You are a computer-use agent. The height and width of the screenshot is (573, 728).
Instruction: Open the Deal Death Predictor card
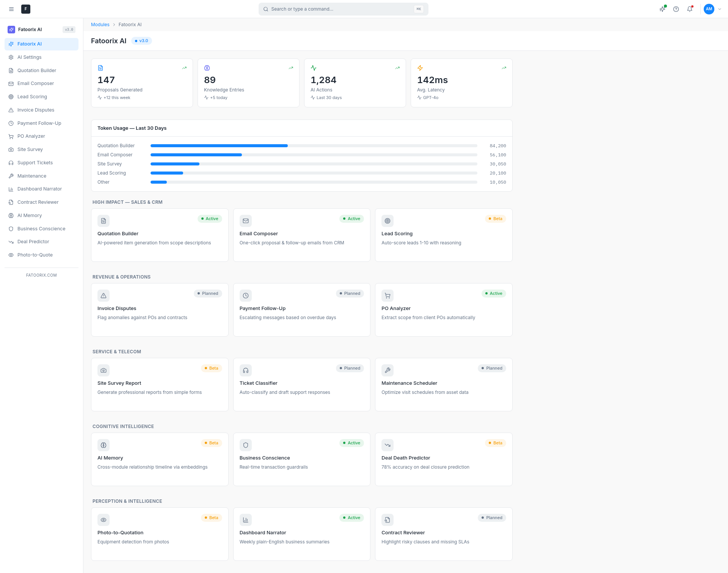coord(444,459)
